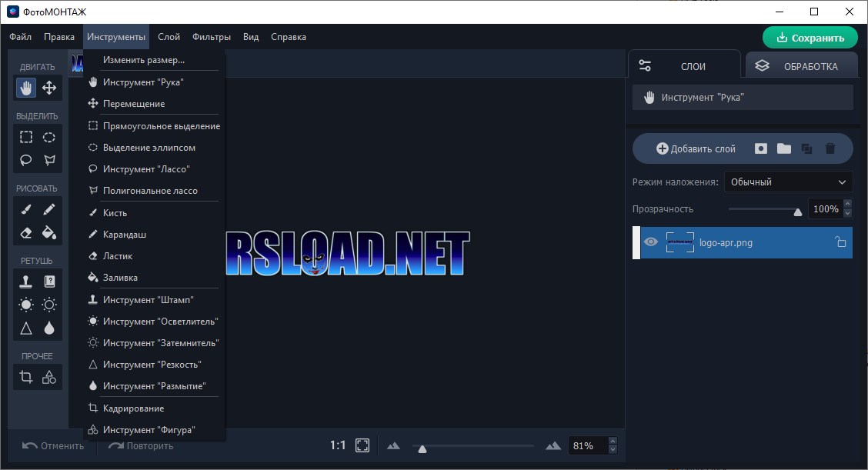Hide the logo-apr.png layer with the eye
This screenshot has width=868, height=470.
(651, 242)
